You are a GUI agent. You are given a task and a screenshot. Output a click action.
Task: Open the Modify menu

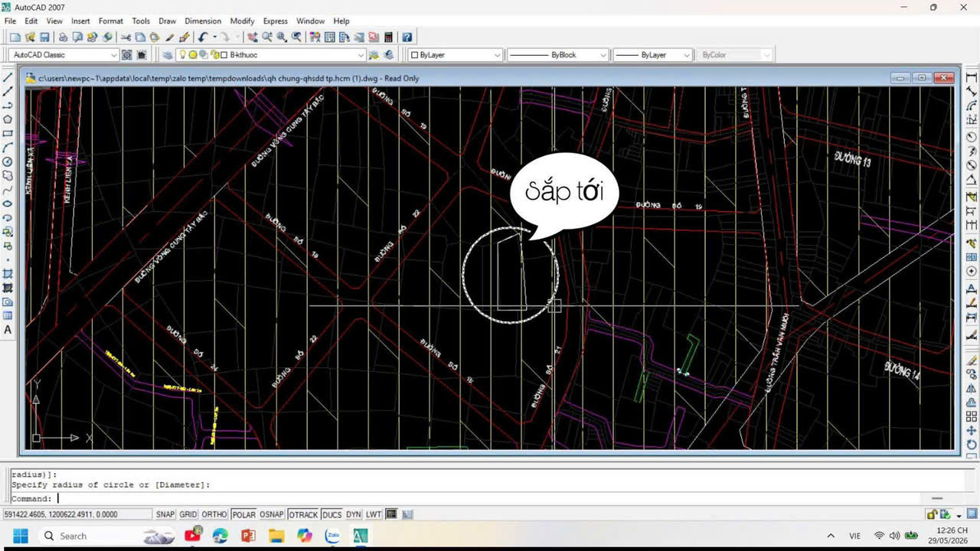click(x=242, y=21)
